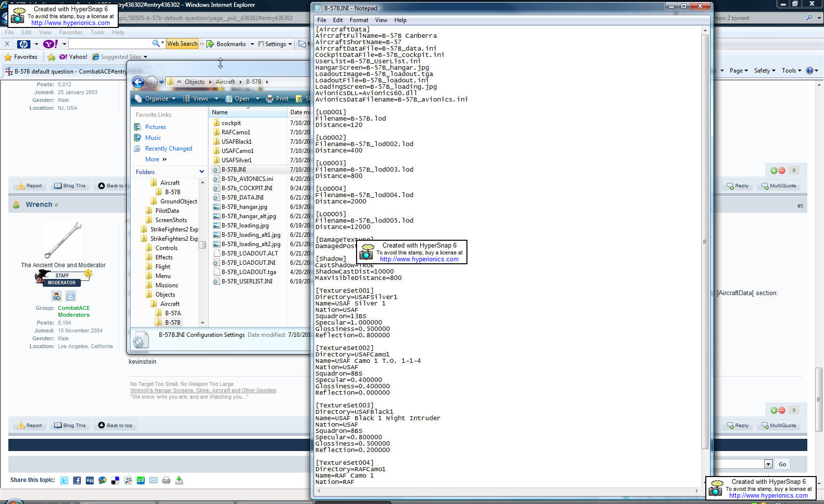Open the Views dropdown in Explorer
The width and height of the screenshot is (824, 504).
(201, 99)
